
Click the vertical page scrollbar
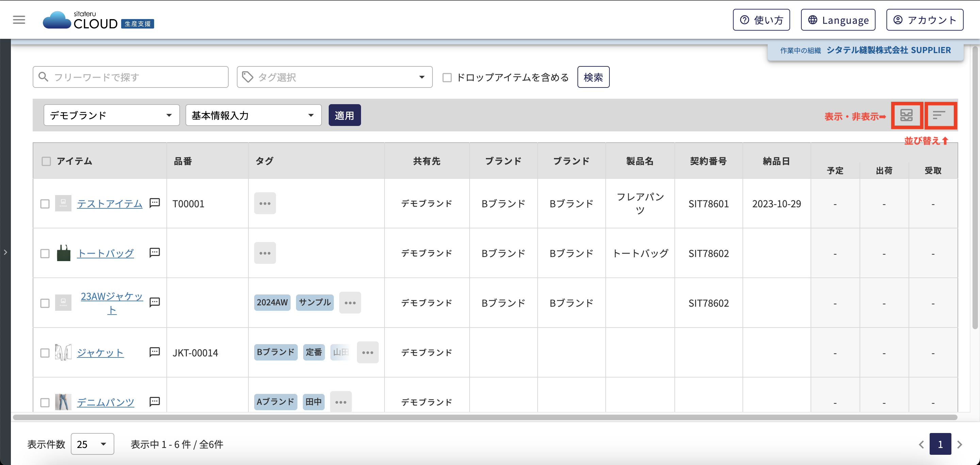[975, 188]
